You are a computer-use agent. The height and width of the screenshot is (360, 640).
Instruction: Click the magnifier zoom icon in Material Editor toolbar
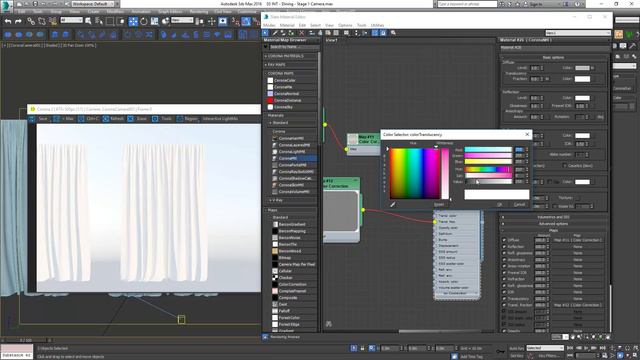click(x=393, y=33)
